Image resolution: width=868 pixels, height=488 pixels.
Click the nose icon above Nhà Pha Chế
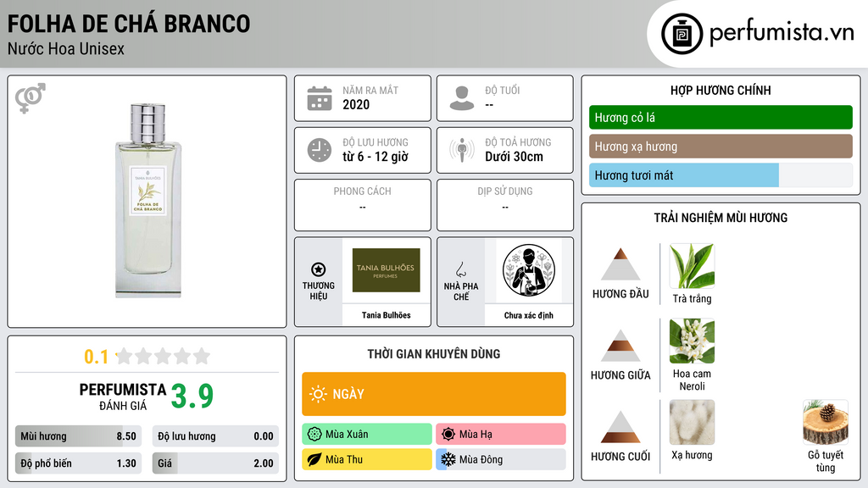point(461,269)
